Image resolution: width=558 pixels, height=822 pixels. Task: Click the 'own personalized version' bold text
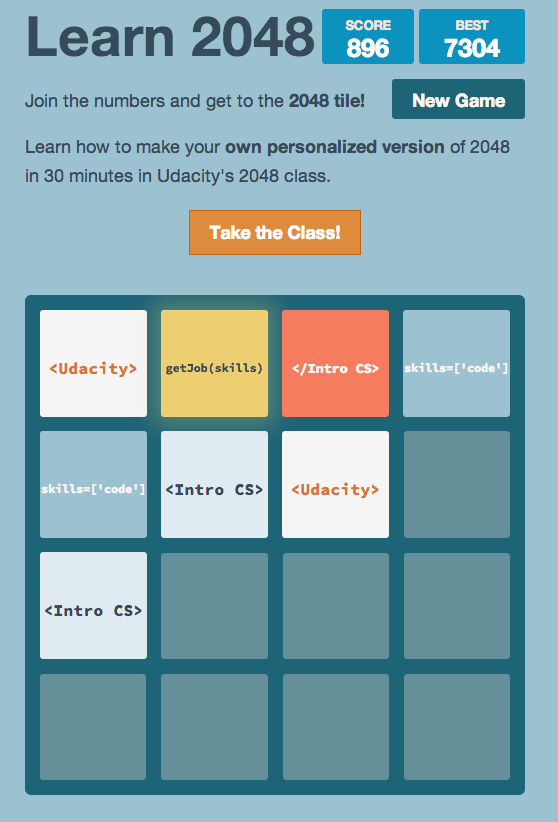pyautogui.click(x=335, y=147)
